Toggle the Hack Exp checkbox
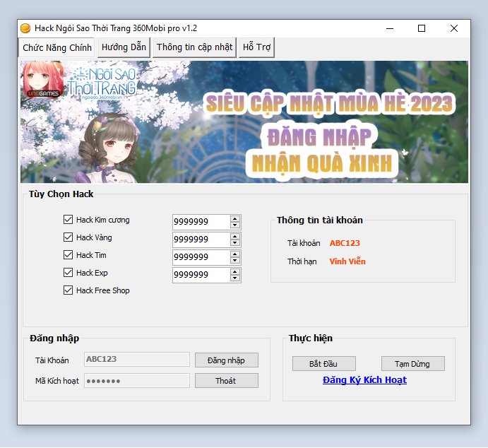The width and height of the screenshot is (488, 448). [69, 273]
